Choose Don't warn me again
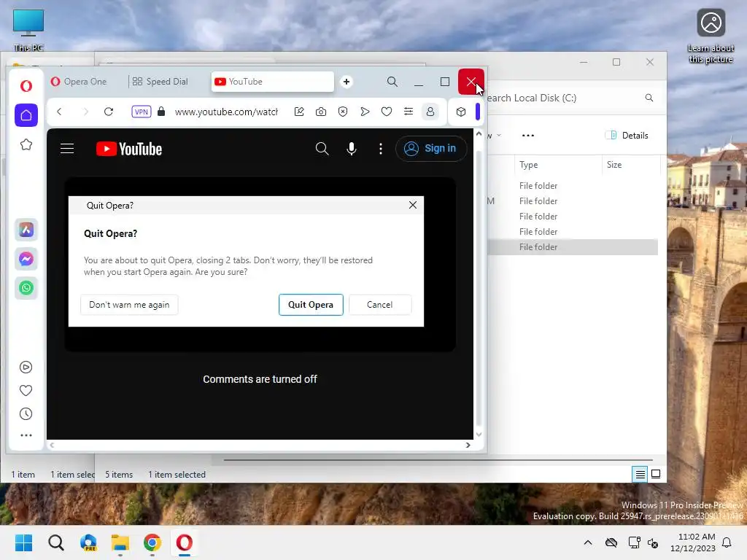Viewport: 747px width, 560px height. point(129,305)
